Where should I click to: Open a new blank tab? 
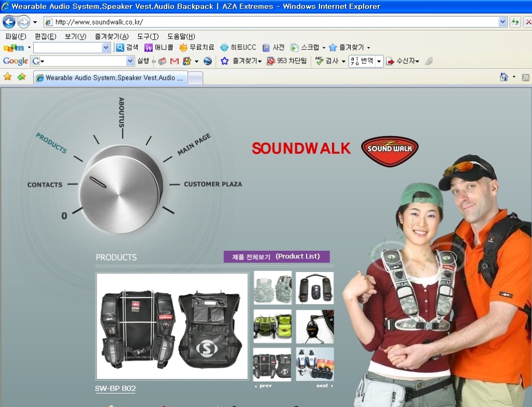tap(195, 78)
